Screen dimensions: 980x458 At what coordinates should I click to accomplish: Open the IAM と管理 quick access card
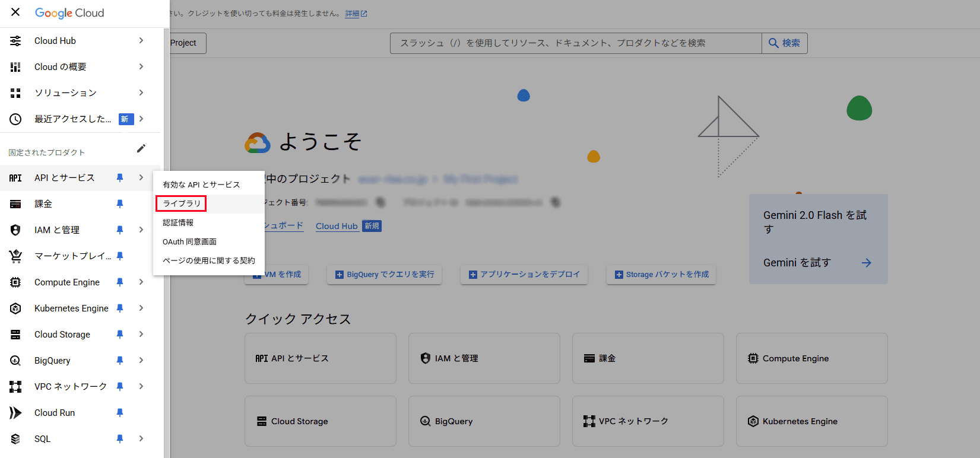484,358
